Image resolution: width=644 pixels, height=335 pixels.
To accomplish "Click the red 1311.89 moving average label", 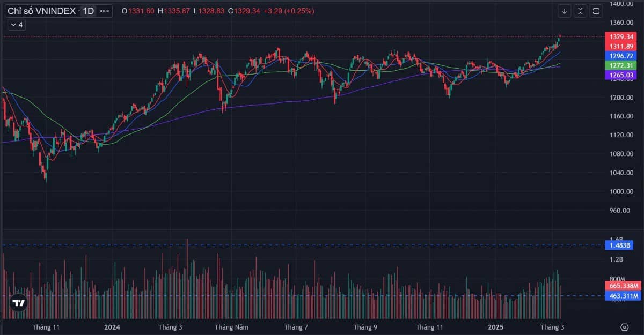I will click(622, 46).
